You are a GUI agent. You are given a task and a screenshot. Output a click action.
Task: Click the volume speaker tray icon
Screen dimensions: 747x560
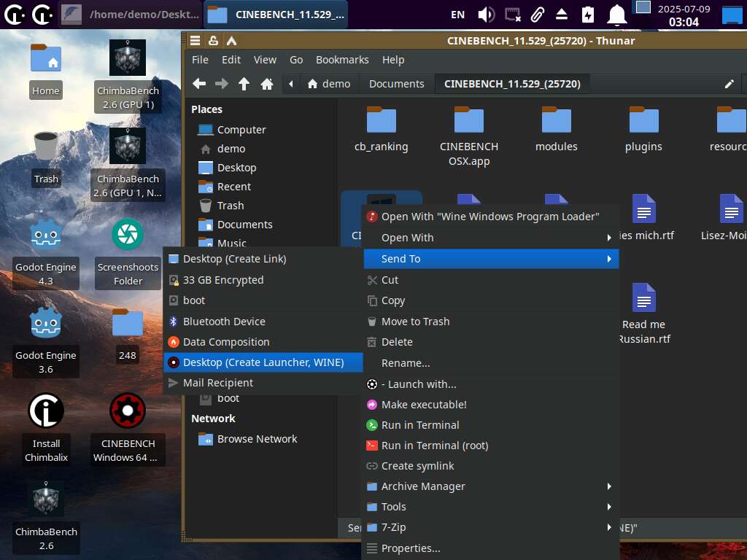pyautogui.click(x=486, y=15)
